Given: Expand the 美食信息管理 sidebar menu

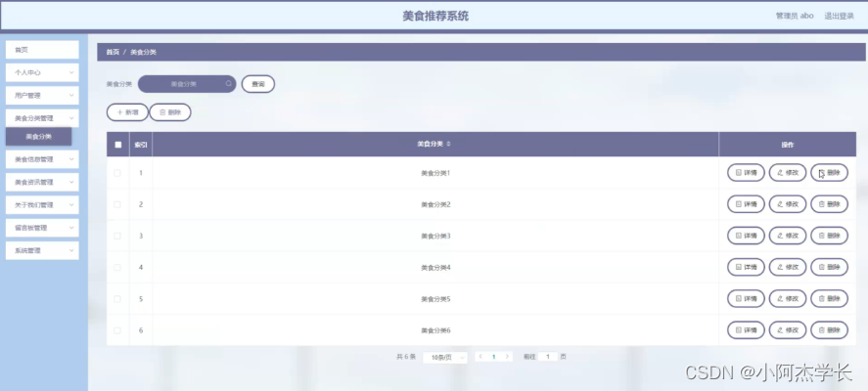Looking at the screenshot, I should (42, 159).
